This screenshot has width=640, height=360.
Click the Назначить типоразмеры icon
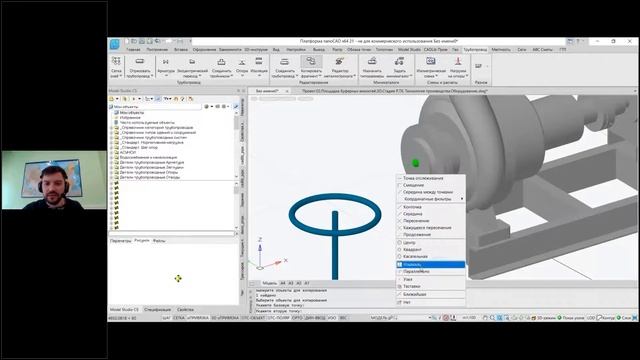pyautogui.click(x=372, y=61)
